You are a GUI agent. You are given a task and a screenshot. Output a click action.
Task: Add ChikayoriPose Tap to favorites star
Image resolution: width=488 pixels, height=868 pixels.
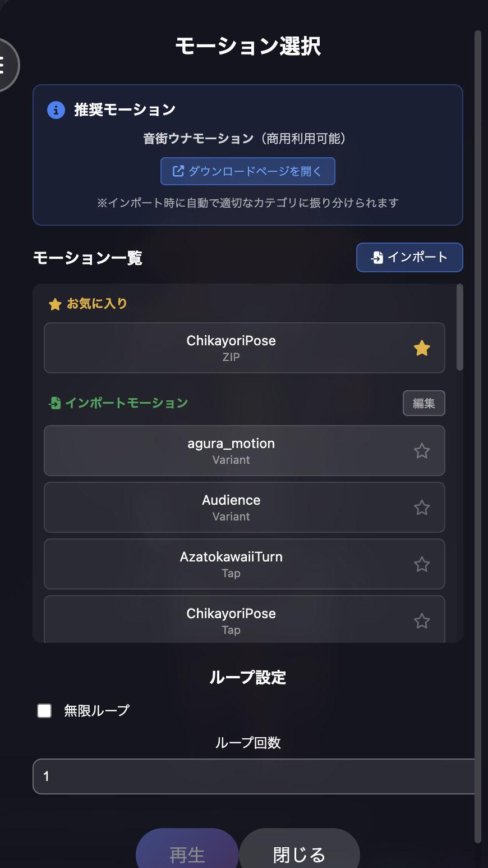(x=422, y=621)
